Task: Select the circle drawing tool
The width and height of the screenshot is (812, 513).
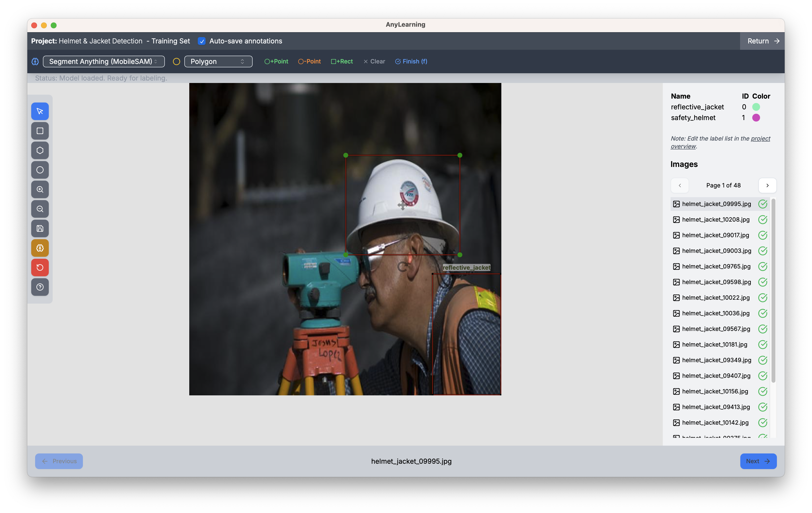Action: pos(40,170)
